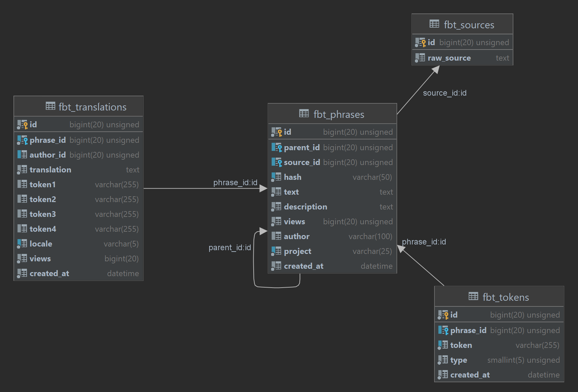Select the fbt_sources table title

[469, 25]
